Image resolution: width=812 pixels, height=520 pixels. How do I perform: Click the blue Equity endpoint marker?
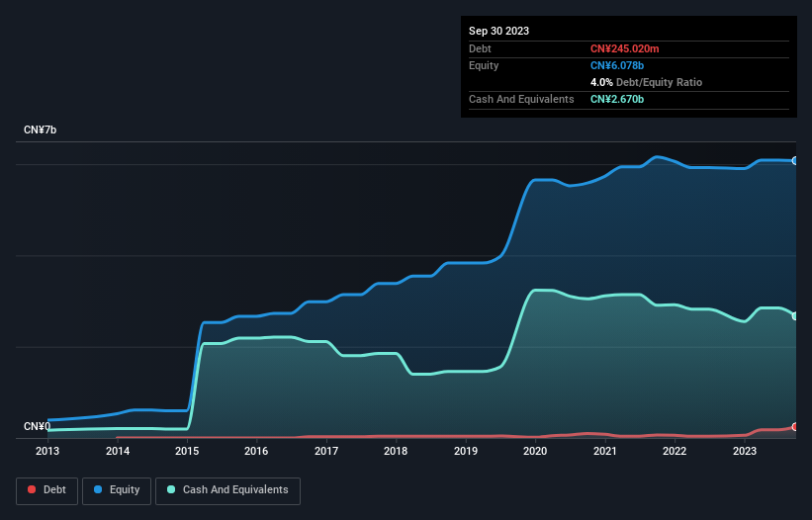[x=795, y=161]
